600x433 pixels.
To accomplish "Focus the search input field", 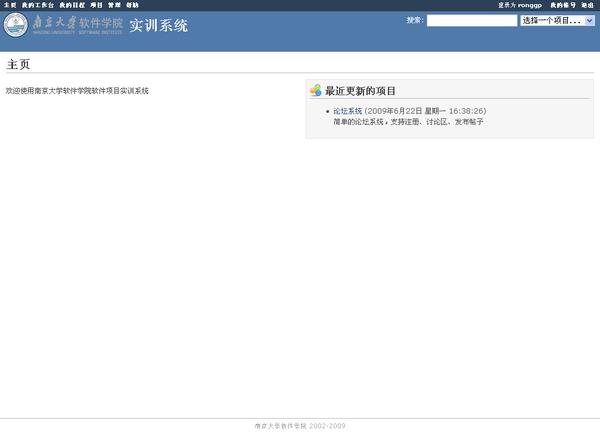I will [x=472, y=21].
